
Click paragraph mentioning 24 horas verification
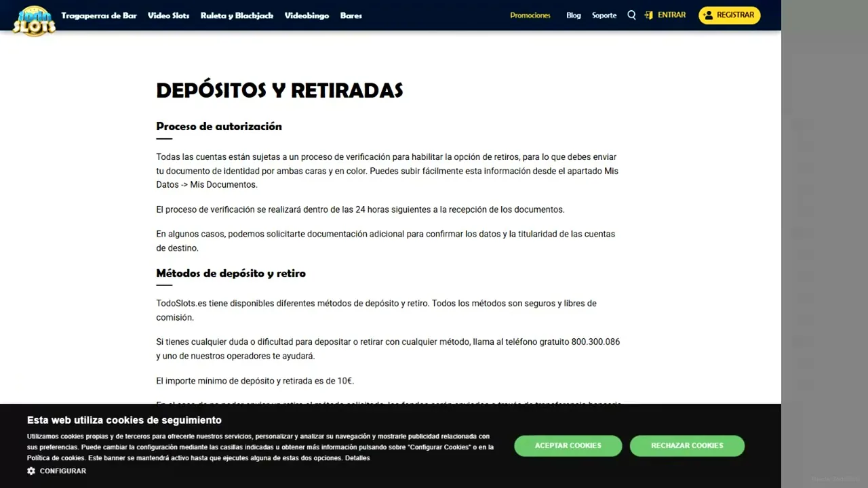click(x=360, y=209)
